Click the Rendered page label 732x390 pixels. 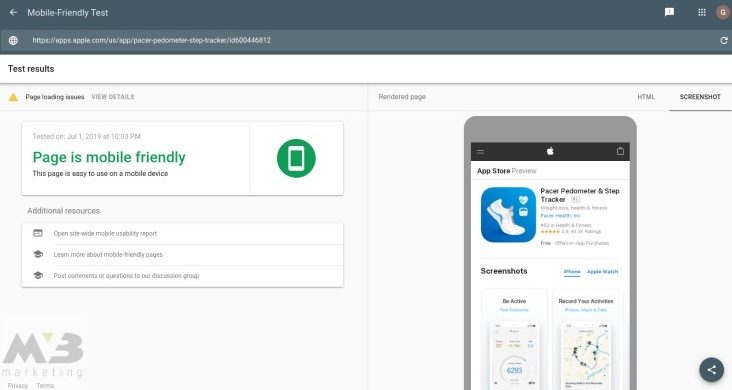[402, 97]
